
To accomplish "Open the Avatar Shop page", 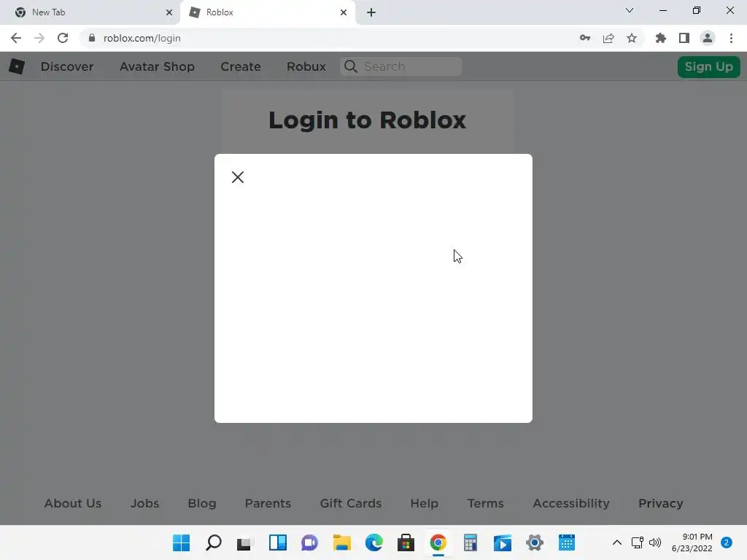I will pos(158,66).
